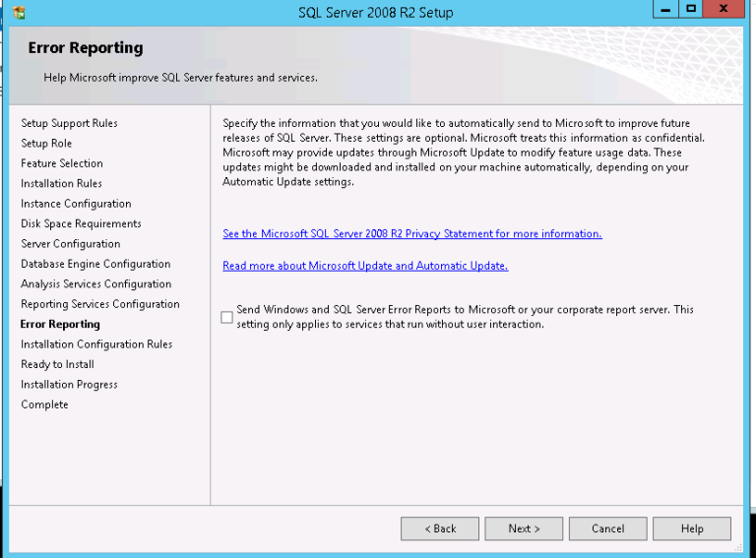Click the Error Reporting page heading
This screenshot has width=756, height=558.
click(x=86, y=47)
